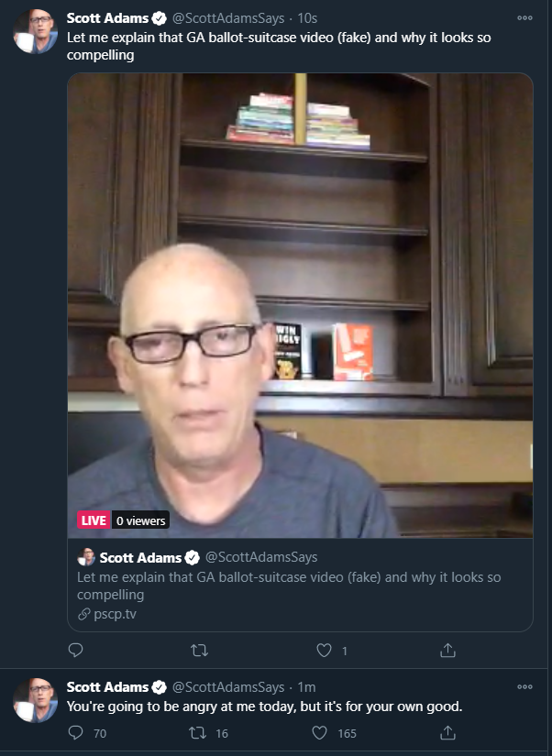The image size is (552, 756).
Task: Click the 1m timestamp of the second tweet
Action: point(306,687)
